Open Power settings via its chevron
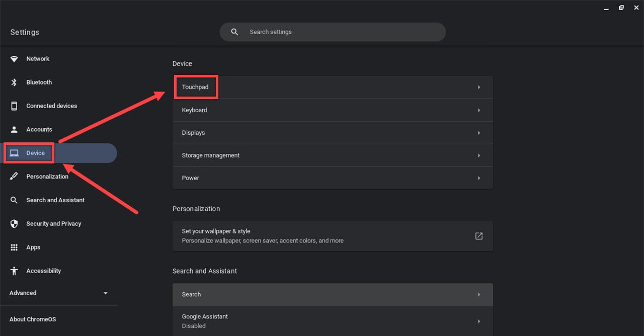This screenshot has width=644, height=336. coord(478,178)
